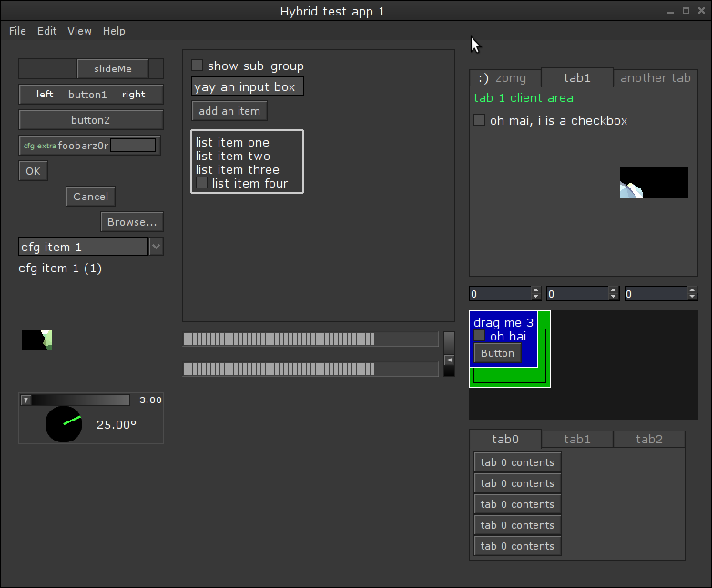This screenshot has width=712, height=588.
Task: Check the "oh mai, i is a checkbox" box
Action: pyautogui.click(x=480, y=120)
